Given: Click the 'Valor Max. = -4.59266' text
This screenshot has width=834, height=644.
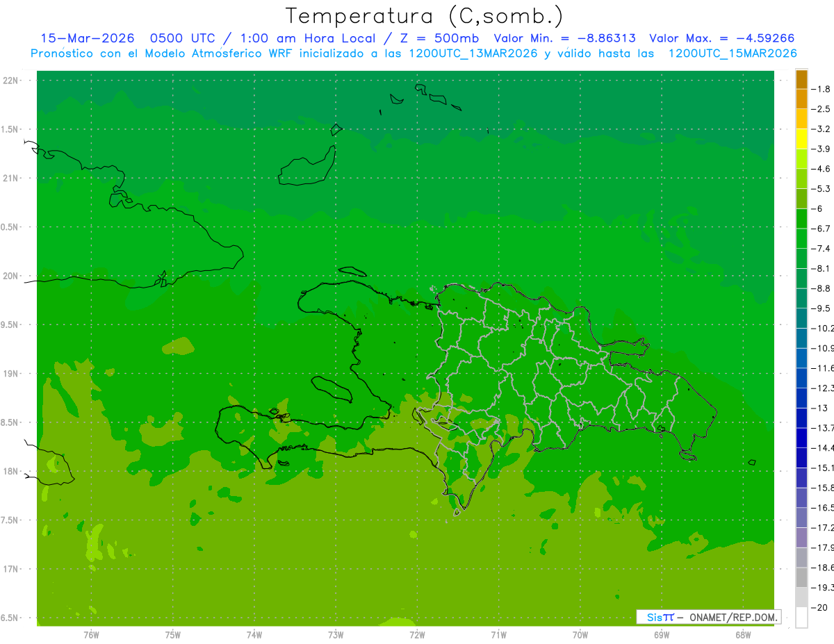Looking at the screenshot, I should (x=721, y=38).
